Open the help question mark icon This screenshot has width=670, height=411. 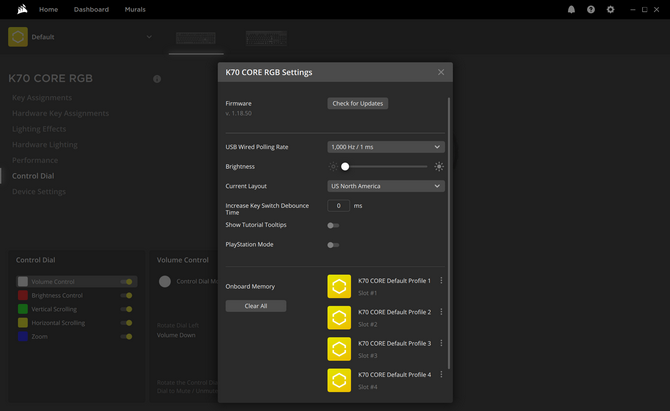pos(591,9)
